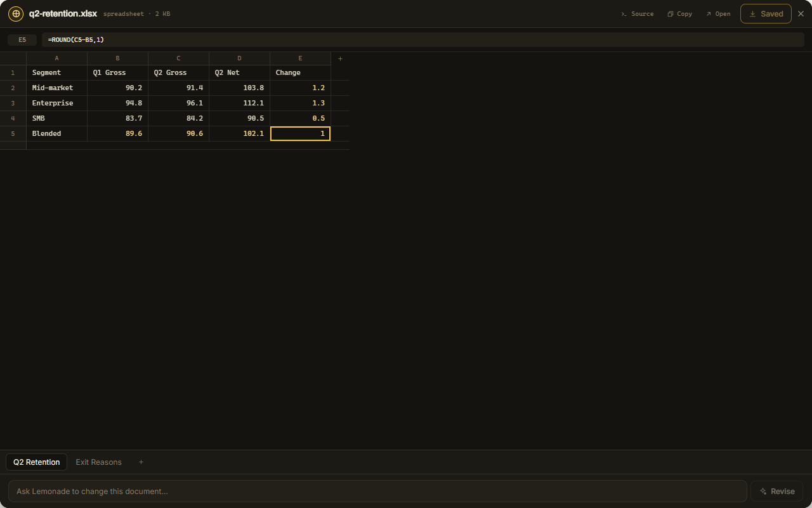Viewport: 812px width, 508px height.
Task: Select cell with value 96.1
Action: pos(178,103)
